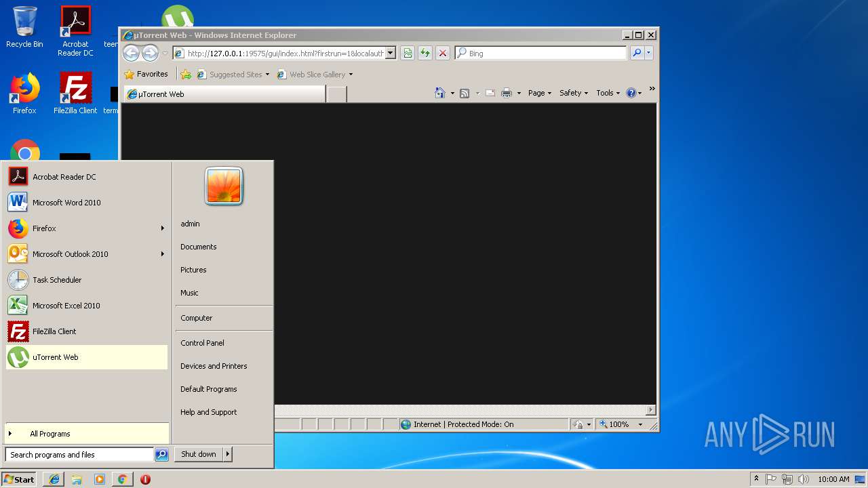This screenshot has height=488, width=868.
Task: Click Add to Favorites Bar icon
Action: [186, 75]
